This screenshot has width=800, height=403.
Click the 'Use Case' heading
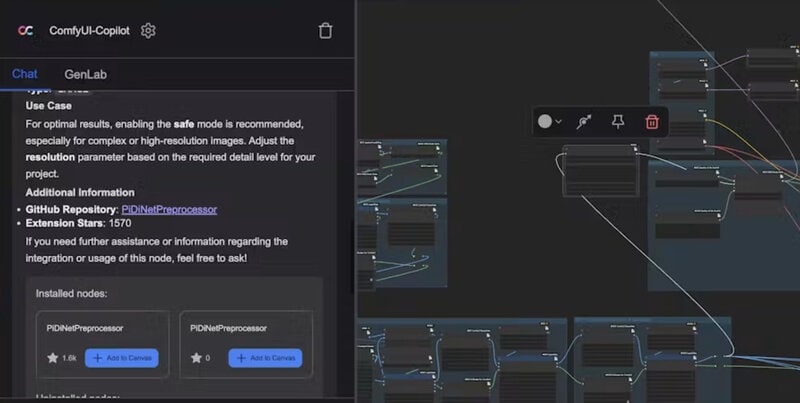(x=48, y=106)
